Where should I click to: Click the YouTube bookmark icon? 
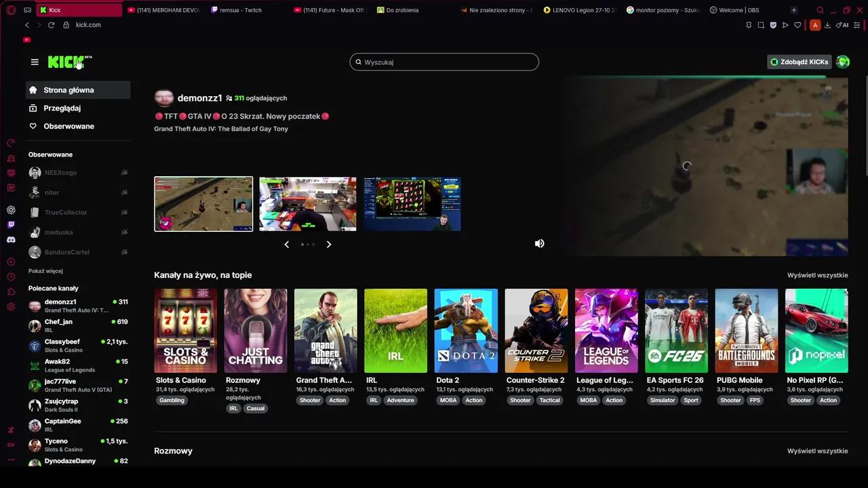(x=26, y=40)
